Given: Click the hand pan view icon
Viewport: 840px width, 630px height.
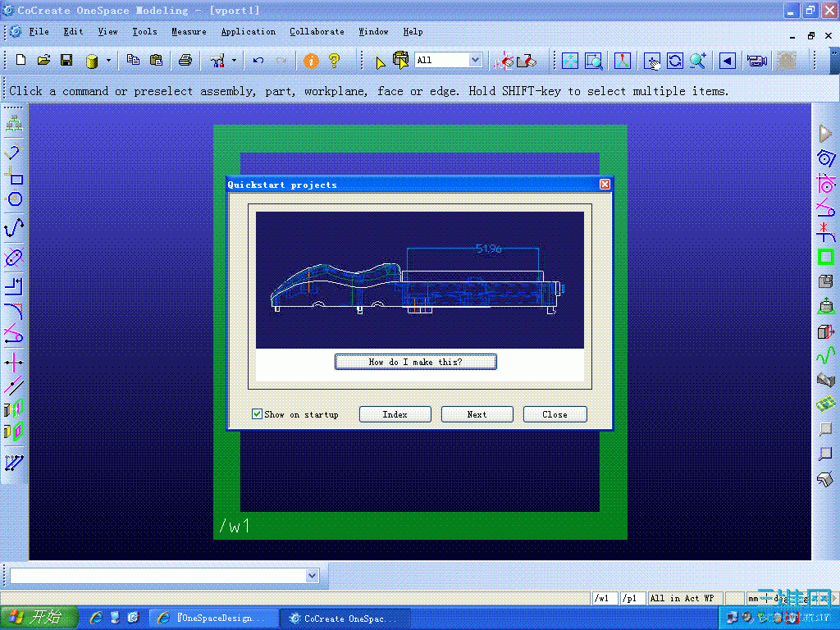Looking at the screenshot, I should point(652,61).
